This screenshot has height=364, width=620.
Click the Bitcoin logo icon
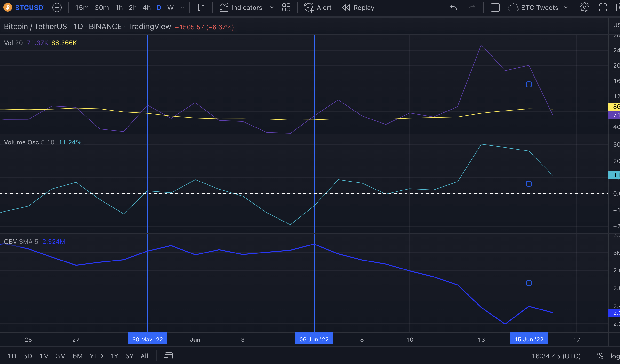click(8, 8)
